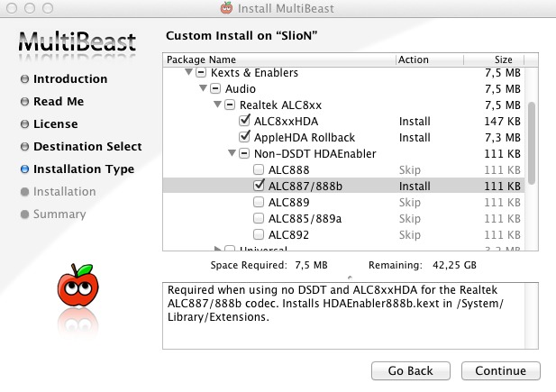Select the Non-DSDT HDAEnabler row label
Image resolution: width=556 pixels, height=392 pixels.
[x=314, y=153]
